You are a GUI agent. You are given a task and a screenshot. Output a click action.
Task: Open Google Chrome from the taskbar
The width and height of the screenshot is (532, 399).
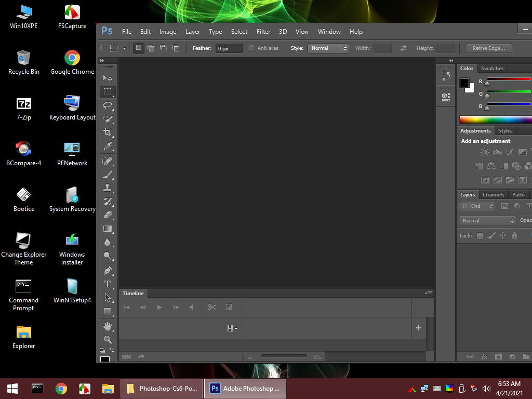61,389
